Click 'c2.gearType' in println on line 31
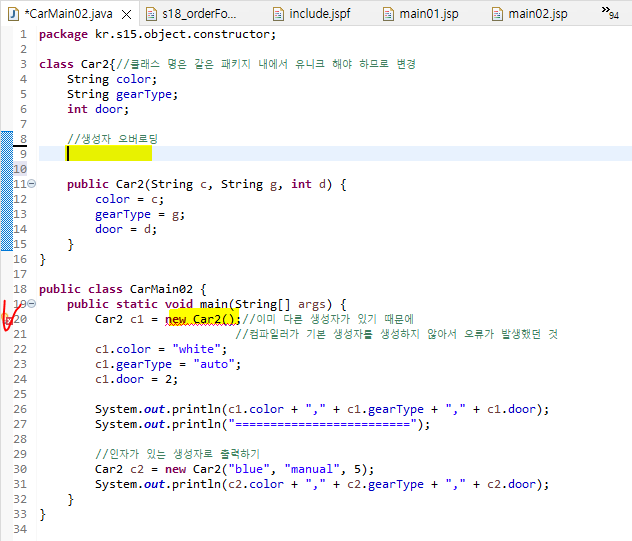This screenshot has height=541, width=632. [x=385, y=485]
